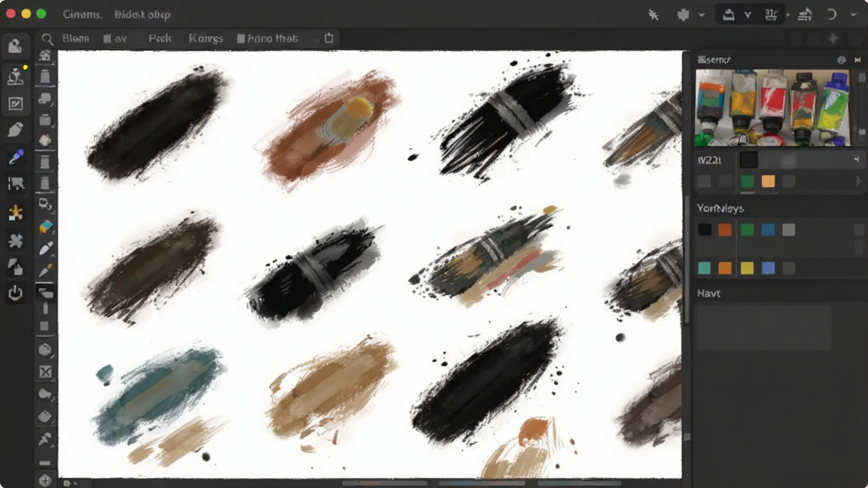Select the magnifier search tool
Screen dimensions: 868x488
[47, 39]
